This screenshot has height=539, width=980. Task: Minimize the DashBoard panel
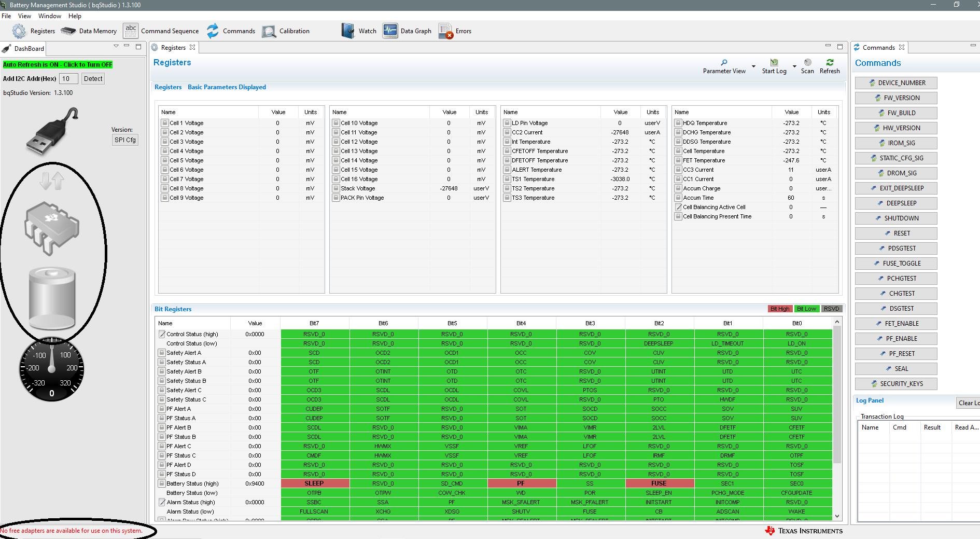[126, 46]
